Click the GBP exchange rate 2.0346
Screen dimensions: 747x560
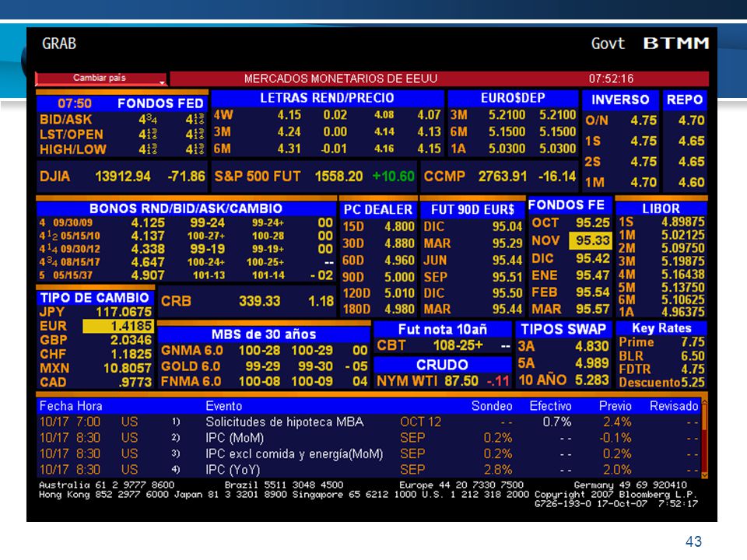(x=131, y=341)
